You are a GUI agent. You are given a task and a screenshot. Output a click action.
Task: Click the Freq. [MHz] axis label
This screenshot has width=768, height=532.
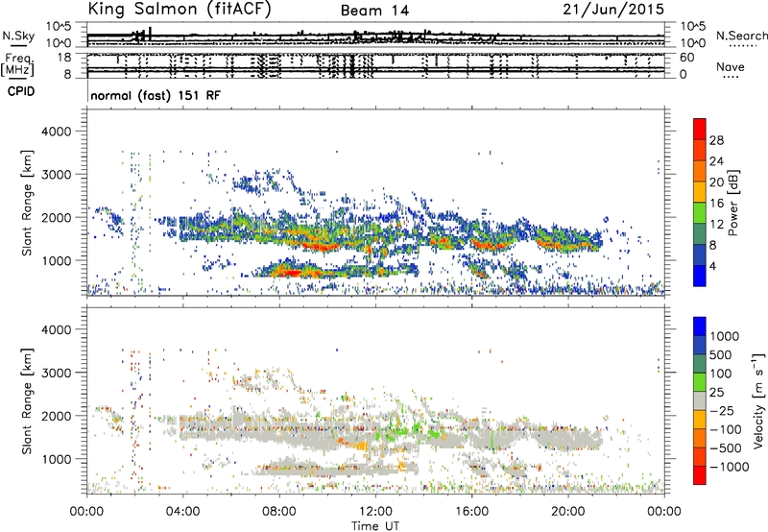coord(18,64)
